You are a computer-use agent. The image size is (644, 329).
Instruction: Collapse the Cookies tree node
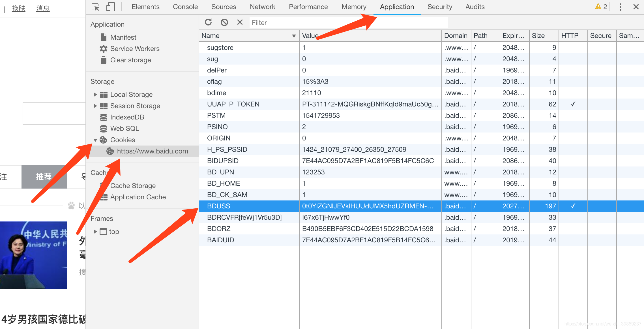(x=95, y=140)
